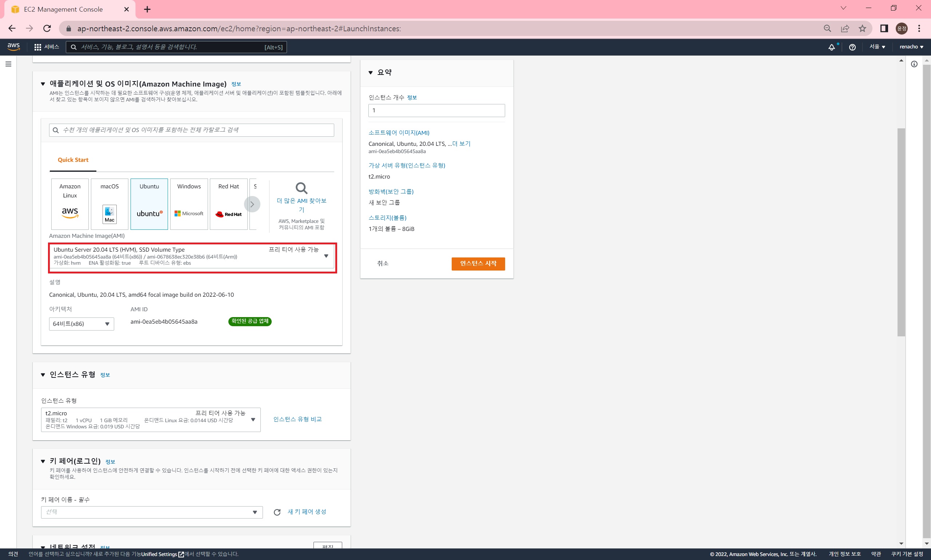Collapse the 요약 summary panel
This screenshot has width=931, height=560.
pos(371,72)
